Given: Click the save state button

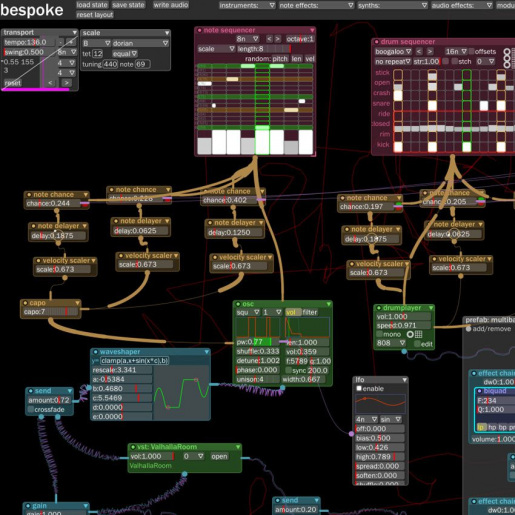Looking at the screenshot, I should pos(128,5).
